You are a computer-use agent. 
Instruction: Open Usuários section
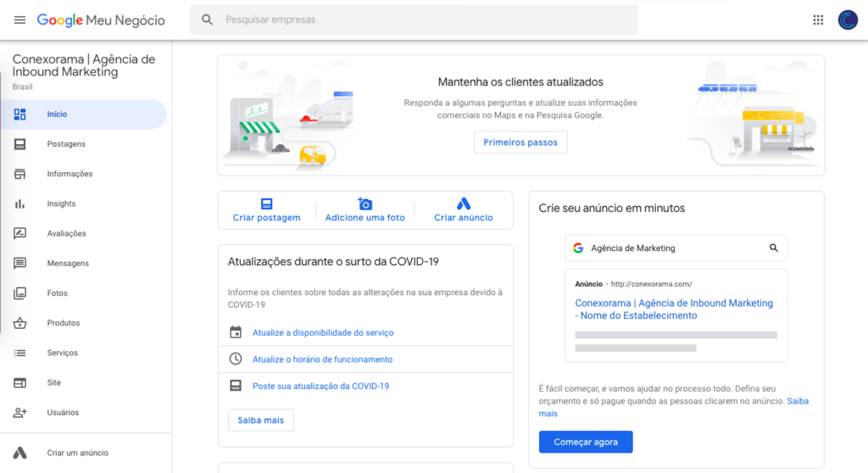click(x=63, y=413)
